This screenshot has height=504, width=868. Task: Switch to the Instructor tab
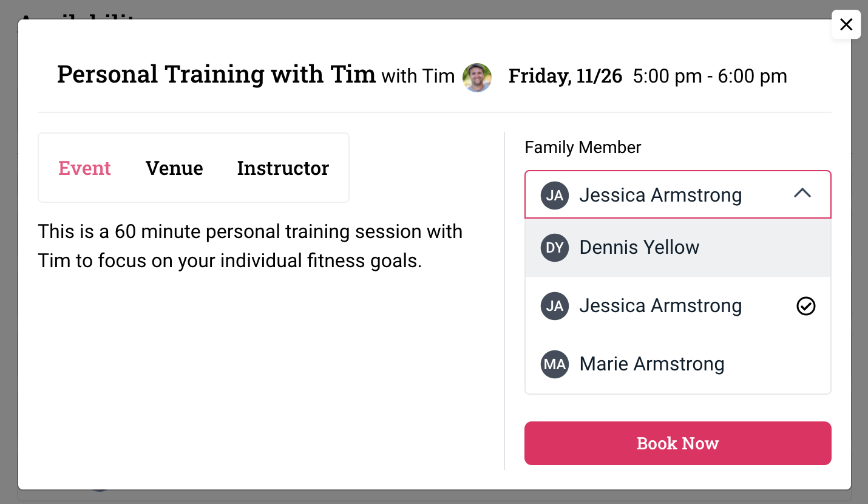point(283,168)
